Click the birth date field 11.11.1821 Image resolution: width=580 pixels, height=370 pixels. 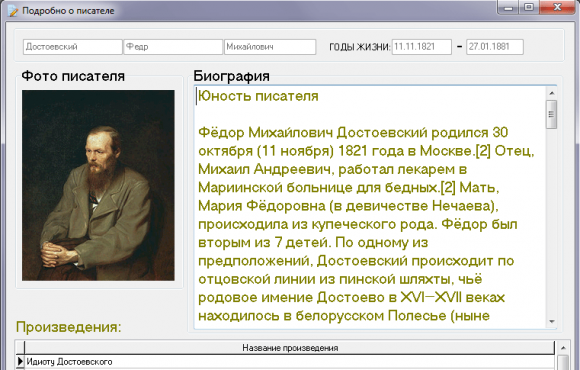422,47
